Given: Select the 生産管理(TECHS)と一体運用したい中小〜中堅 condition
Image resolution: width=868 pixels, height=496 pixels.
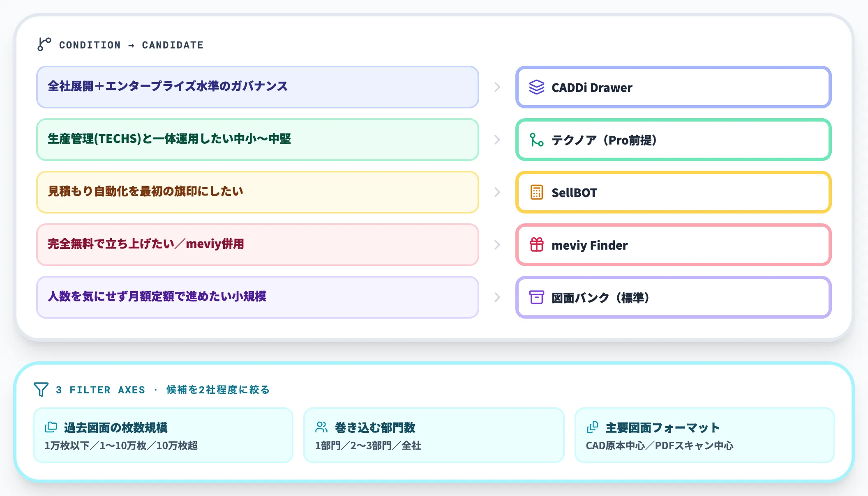Looking at the screenshot, I should [258, 140].
